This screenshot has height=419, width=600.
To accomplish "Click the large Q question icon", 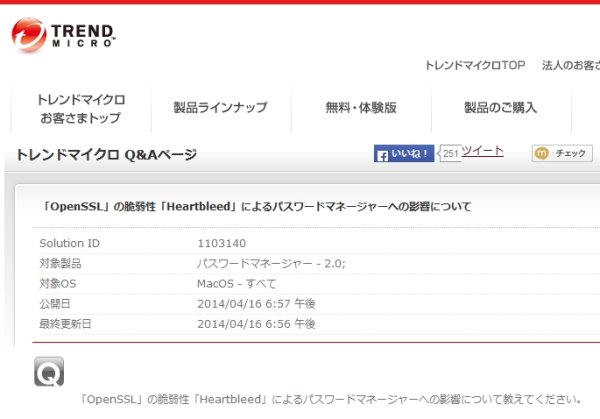I will pyautogui.click(x=49, y=372).
